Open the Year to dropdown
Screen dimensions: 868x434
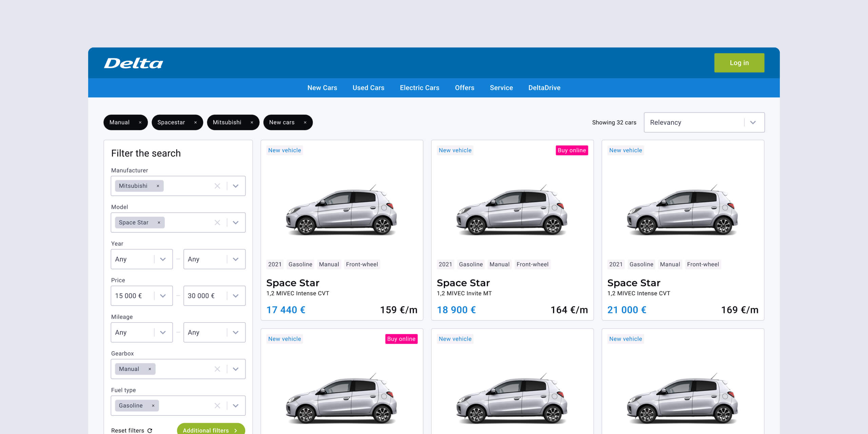pyautogui.click(x=214, y=259)
